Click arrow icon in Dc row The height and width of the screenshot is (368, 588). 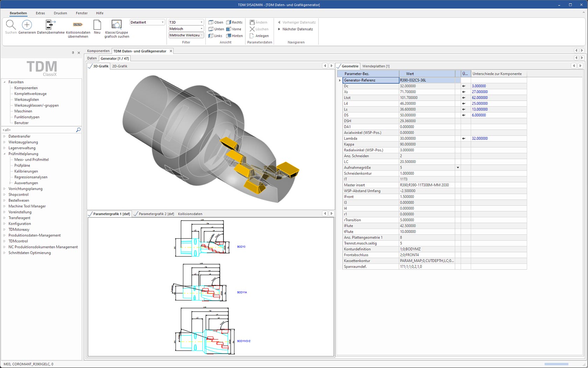coord(464,86)
